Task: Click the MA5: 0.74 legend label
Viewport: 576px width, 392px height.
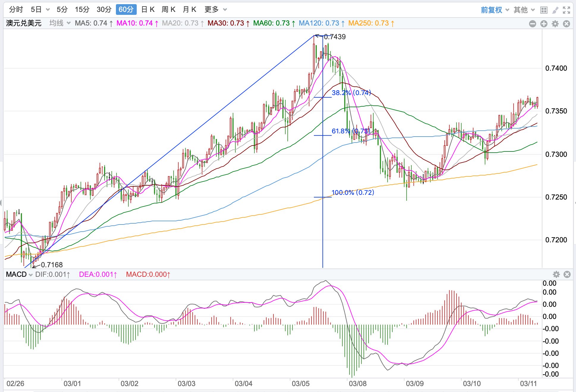Action: (94, 23)
